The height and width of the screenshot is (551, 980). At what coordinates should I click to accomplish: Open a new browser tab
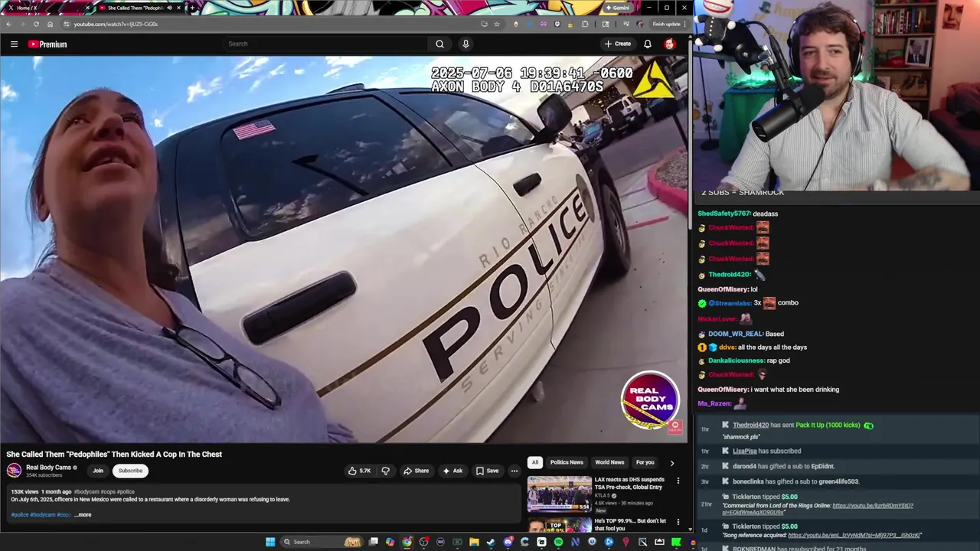(192, 8)
